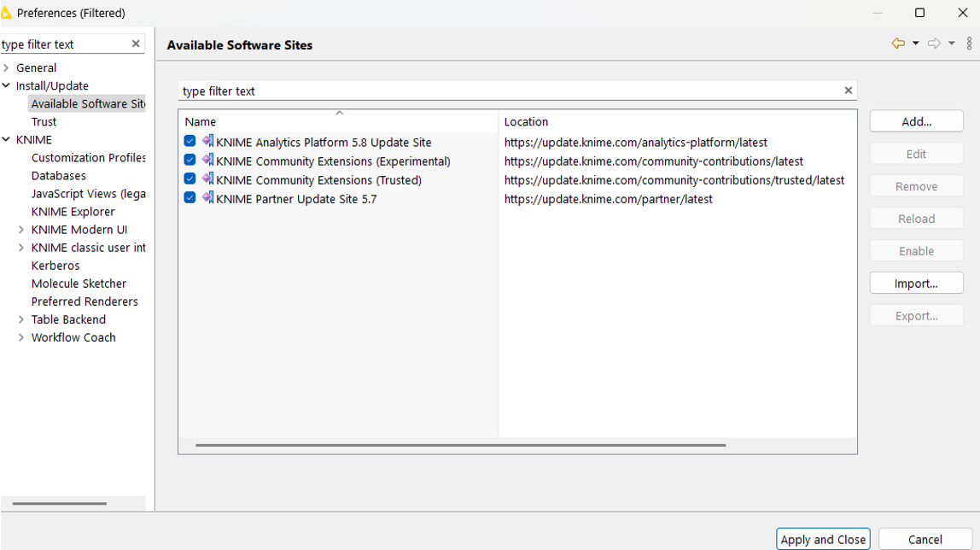
Task: Click the Add... button
Action: click(x=916, y=121)
